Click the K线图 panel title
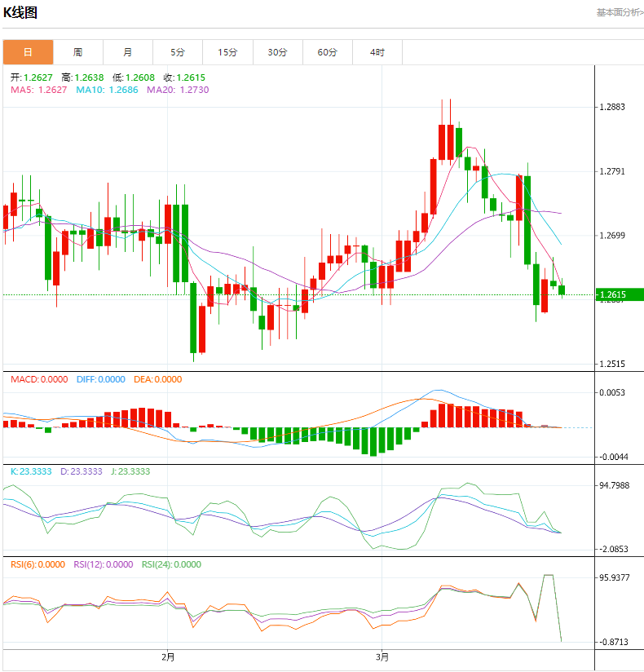The image size is (644, 672). [x=20, y=13]
